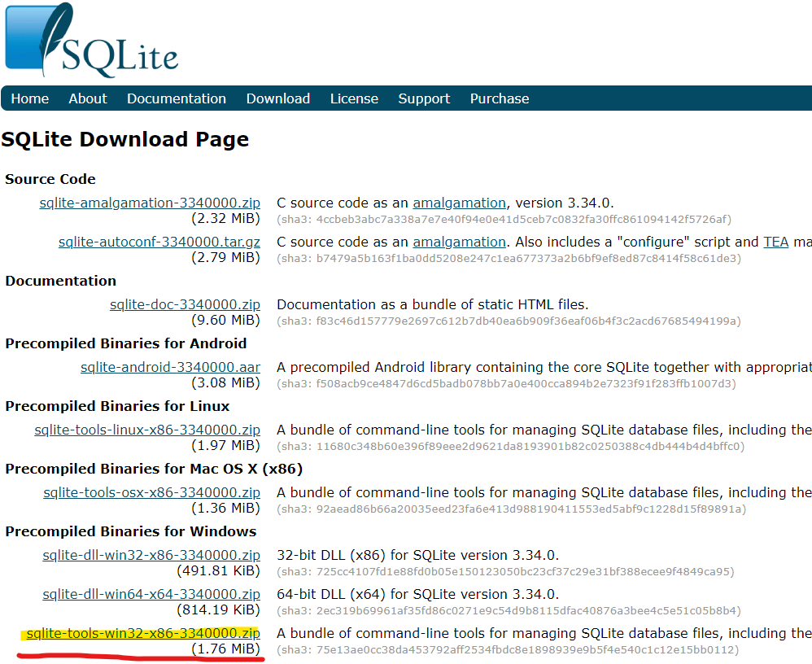Download the highlighted sqlite-tools-win32 zip
This screenshot has height=664, width=812.
144,633
